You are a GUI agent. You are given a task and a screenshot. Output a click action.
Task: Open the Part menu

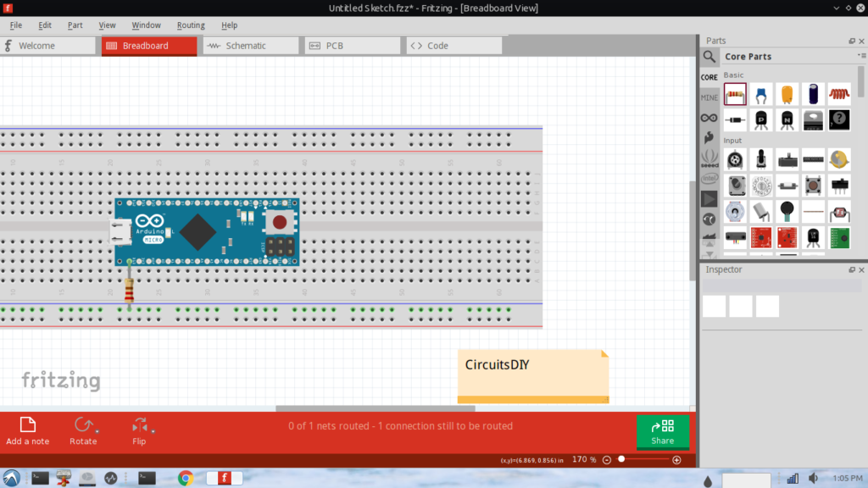click(75, 25)
